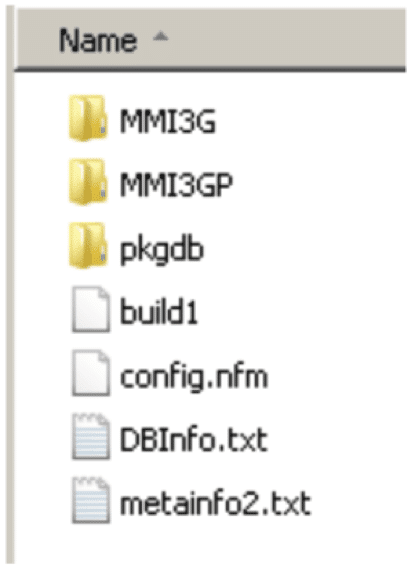414x575 pixels.
Task: Click the Name column header
Action: click(x=210, y=39)
